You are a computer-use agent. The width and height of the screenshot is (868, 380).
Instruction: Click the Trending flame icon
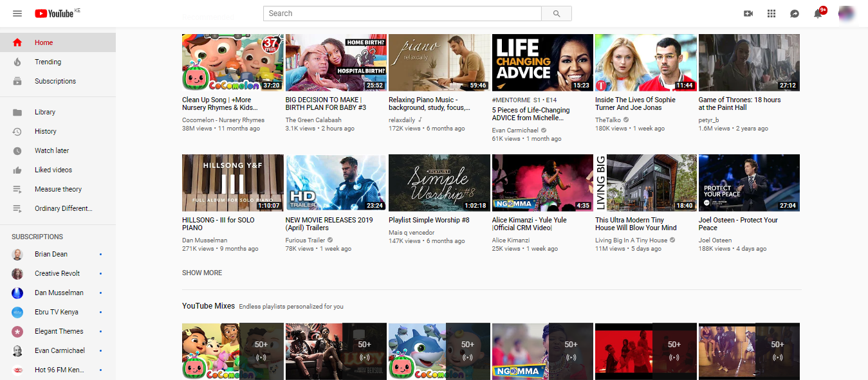click(x=17, y=62)
